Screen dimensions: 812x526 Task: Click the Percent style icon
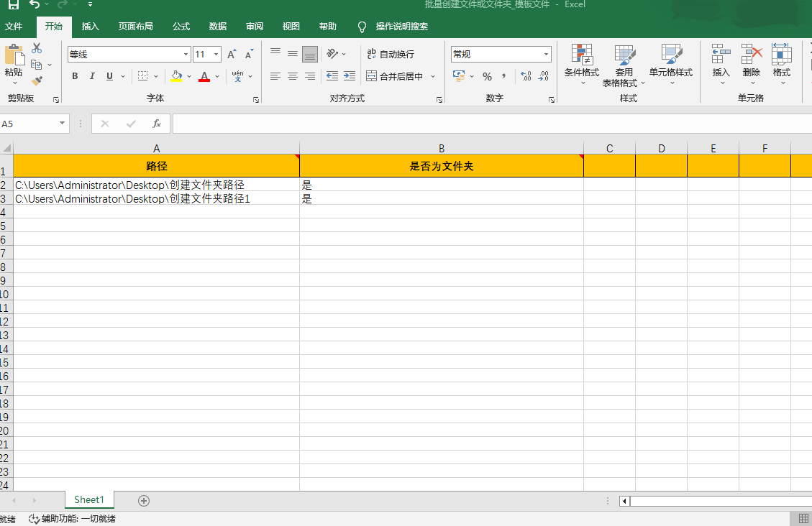pyautogui.click(x=488, y=76)
